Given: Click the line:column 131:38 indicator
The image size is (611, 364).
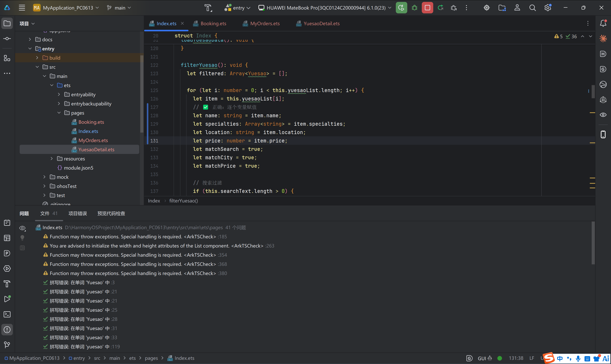Looking at the screenshot, I should pos(516,358).
